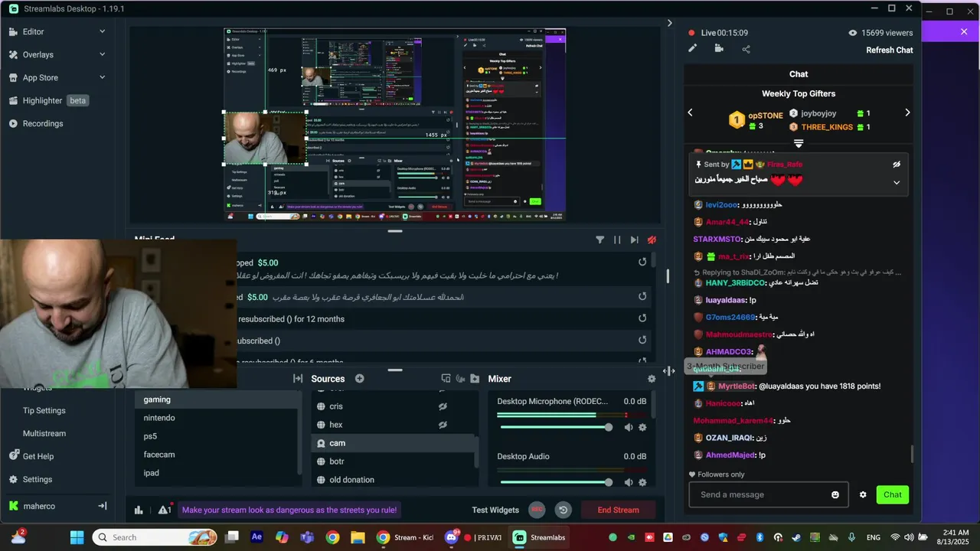Image resolution: width=980 pixels, height=551 pixels.
Task: Skip to next alert in Mini Feed
Action: point(634,240)
